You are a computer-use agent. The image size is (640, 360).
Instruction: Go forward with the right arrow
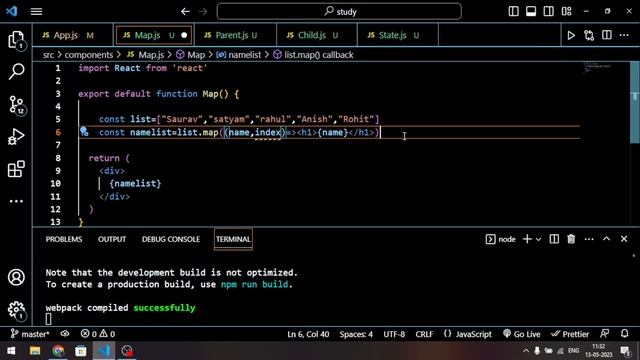(202, 11)
